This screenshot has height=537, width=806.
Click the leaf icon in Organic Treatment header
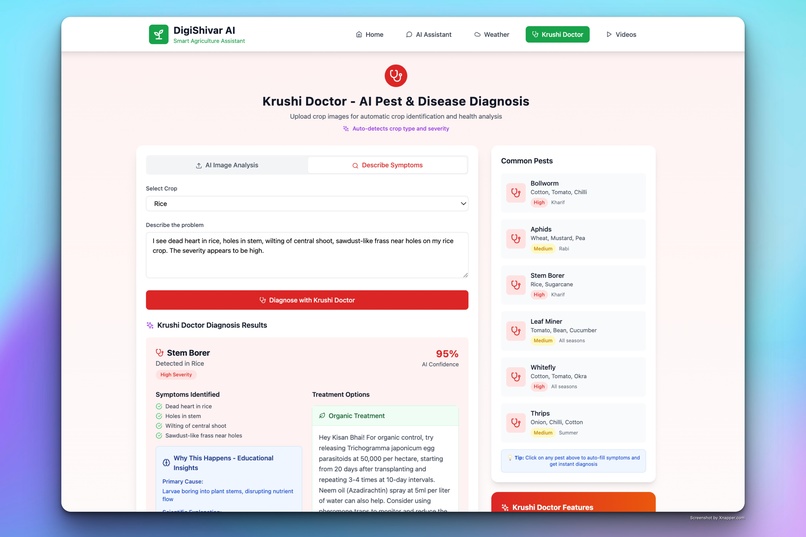click(x=322, y=416)
